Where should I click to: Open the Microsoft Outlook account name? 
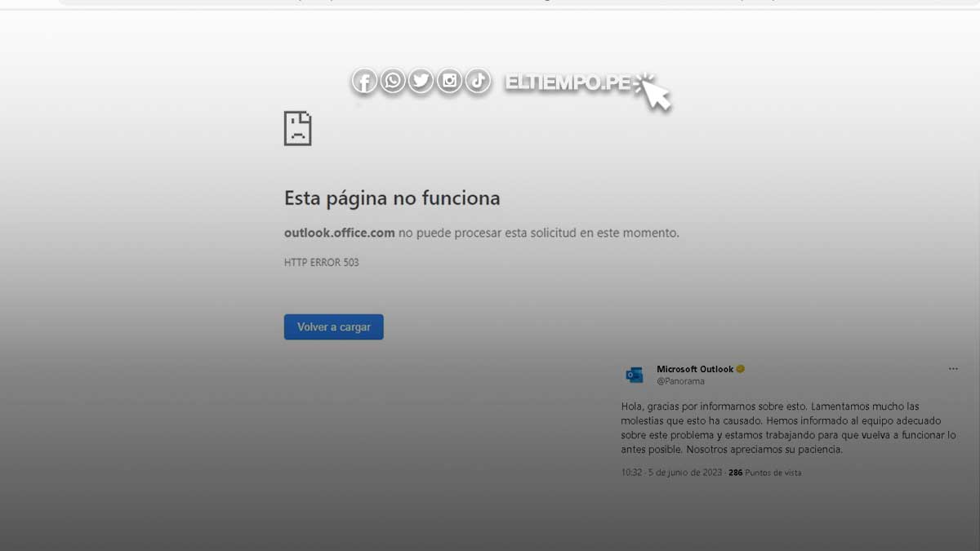[x=695, y=369]
